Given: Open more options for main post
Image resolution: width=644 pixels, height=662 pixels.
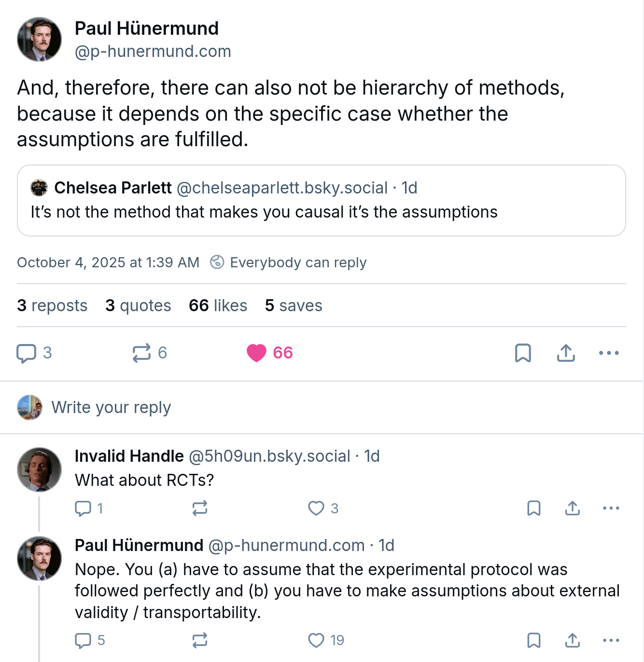Looking at the screenshot, I should tap(609, 353).
